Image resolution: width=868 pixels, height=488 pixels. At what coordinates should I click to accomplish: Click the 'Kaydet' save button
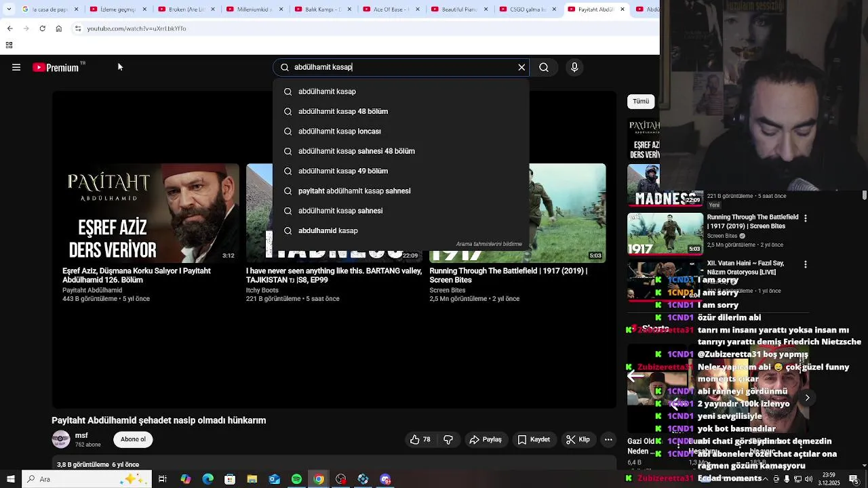click(x=534, y=440)
